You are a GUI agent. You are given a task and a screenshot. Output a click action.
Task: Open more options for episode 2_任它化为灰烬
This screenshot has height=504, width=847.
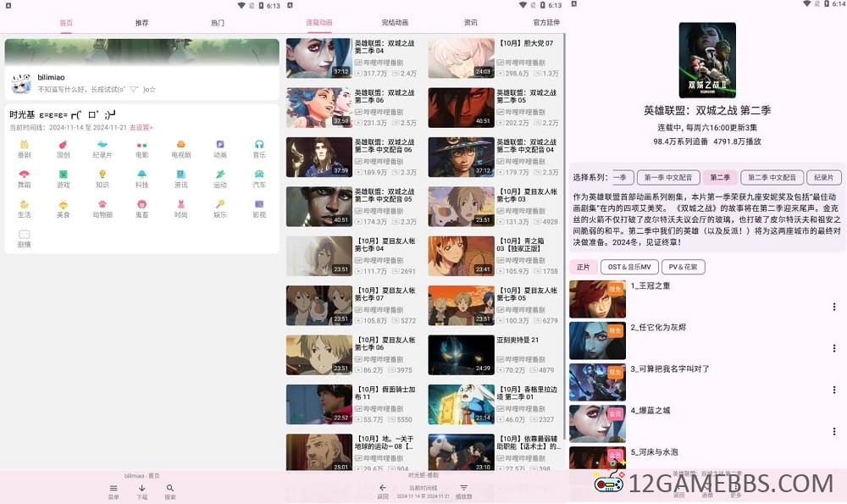(x=834, y=348)
